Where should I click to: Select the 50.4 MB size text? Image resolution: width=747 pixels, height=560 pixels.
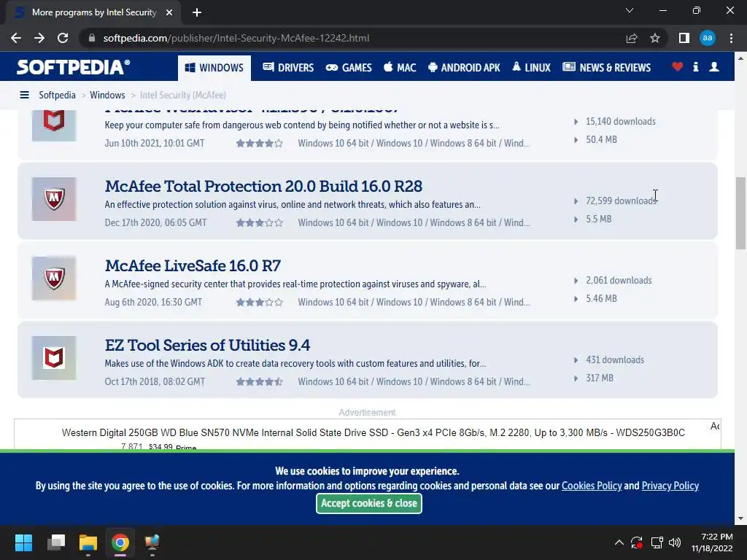pos(602,139)
